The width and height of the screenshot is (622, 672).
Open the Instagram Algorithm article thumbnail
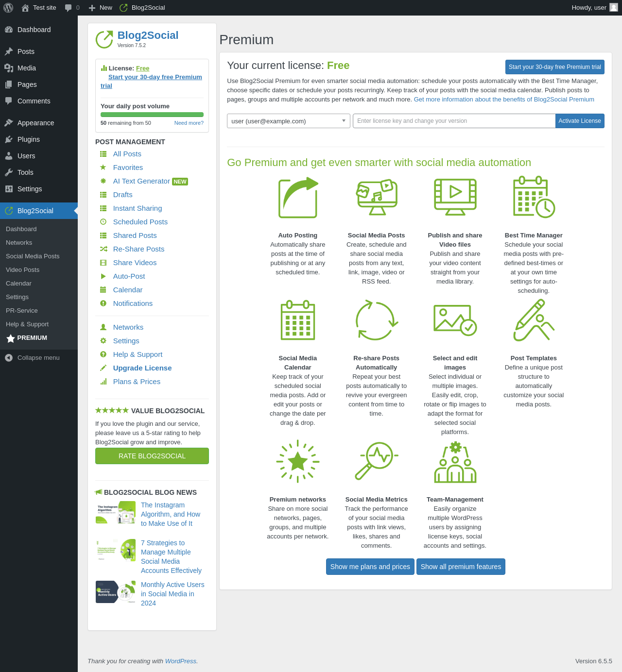point(116,512)
